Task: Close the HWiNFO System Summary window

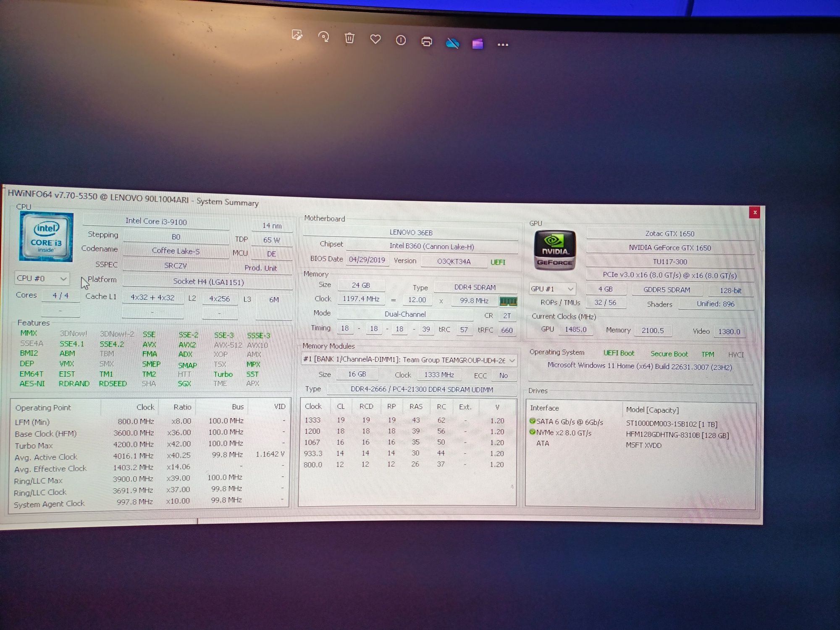Action: (x=755, y=212)
